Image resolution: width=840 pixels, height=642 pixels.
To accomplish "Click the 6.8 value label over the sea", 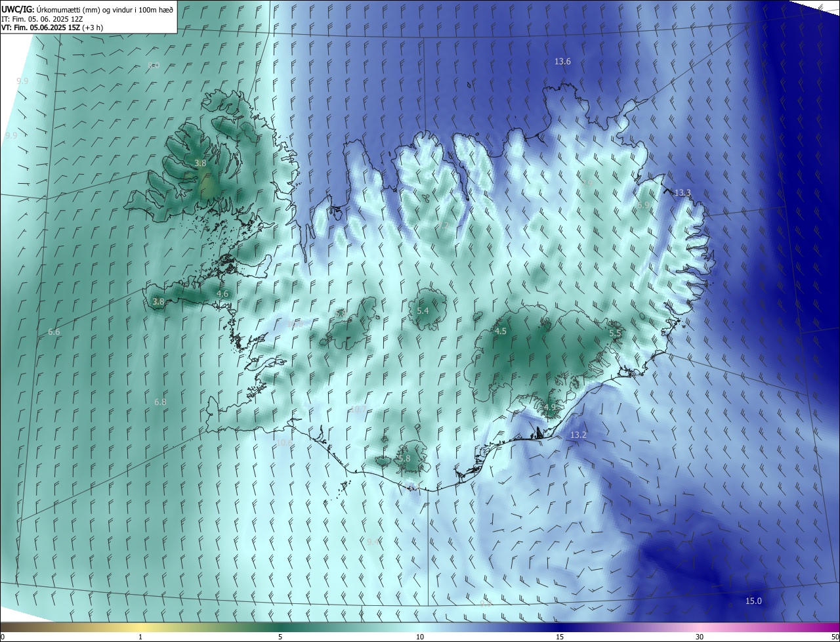I will [x=160, y=401].
